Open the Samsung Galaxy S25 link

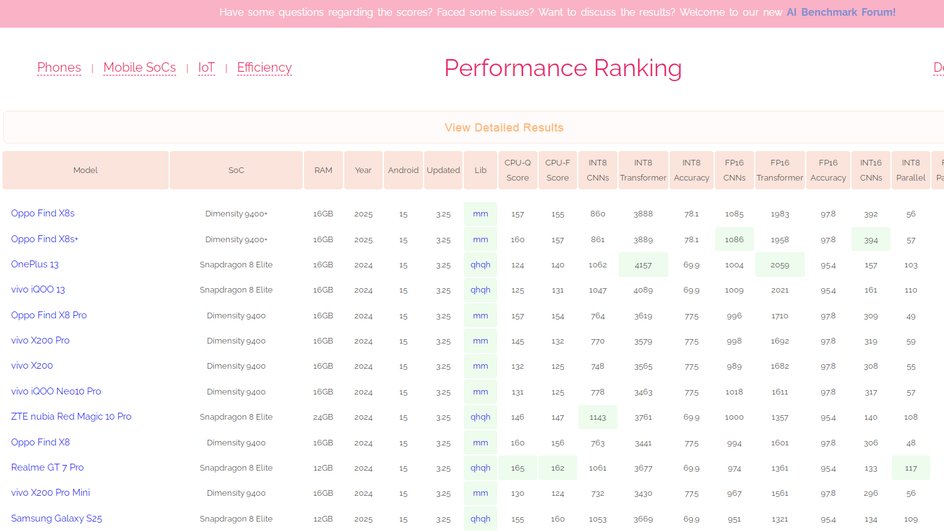[x=57, y=518]
